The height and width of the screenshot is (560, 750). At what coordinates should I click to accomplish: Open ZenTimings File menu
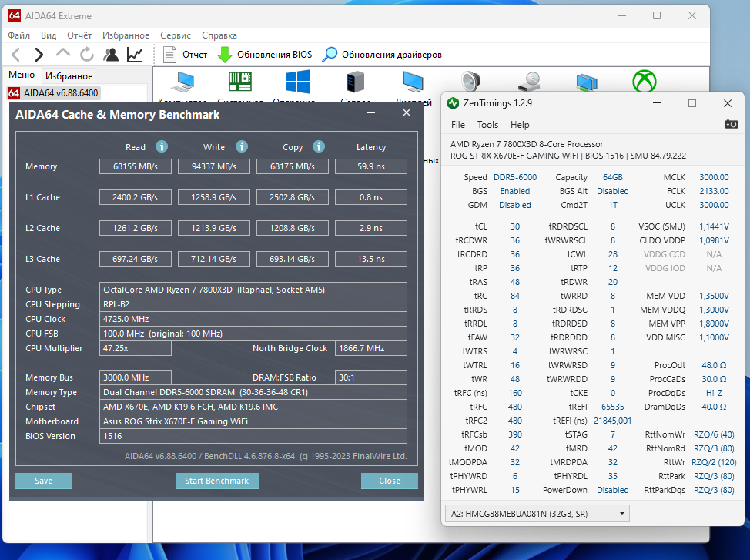[457, 125]
